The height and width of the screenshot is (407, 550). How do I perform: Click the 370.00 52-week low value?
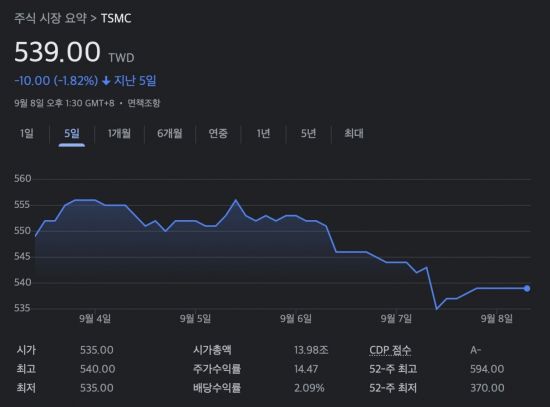[487, 388]
